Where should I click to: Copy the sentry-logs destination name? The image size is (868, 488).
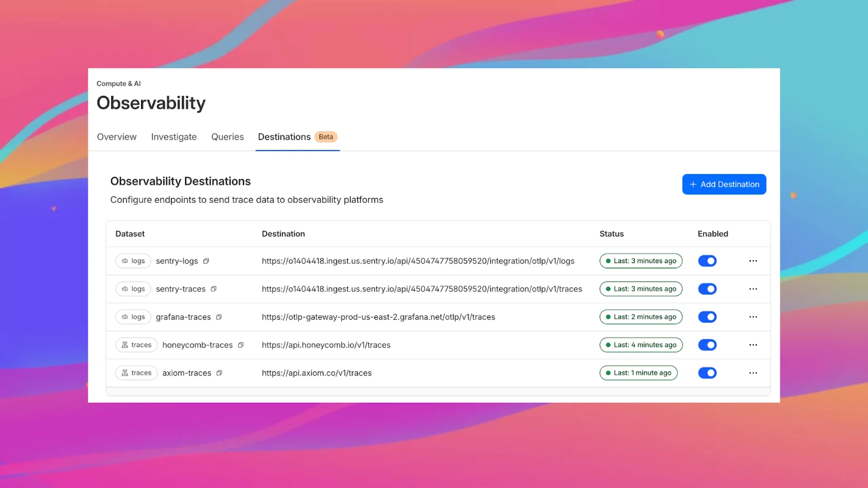[x=206, y=261]
